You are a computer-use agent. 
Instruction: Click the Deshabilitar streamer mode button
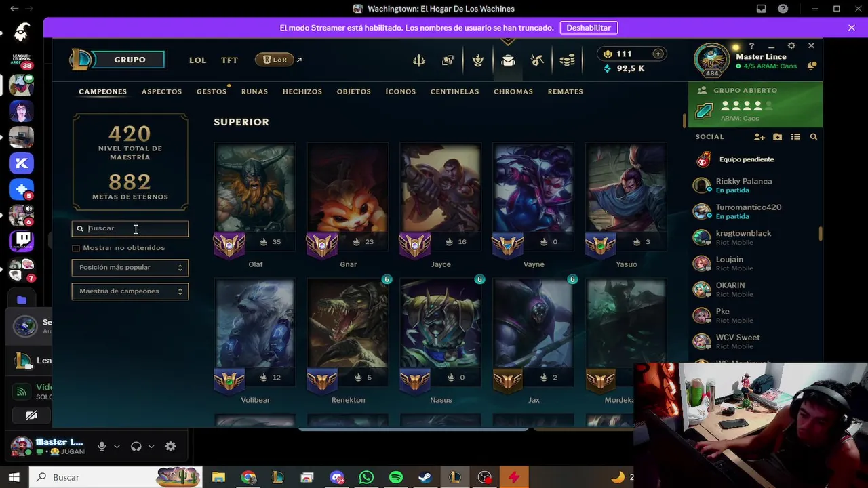click(589, 28)
